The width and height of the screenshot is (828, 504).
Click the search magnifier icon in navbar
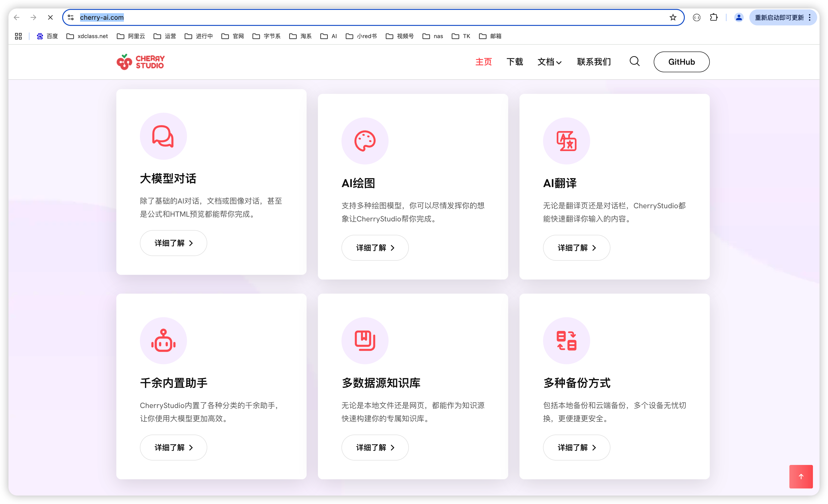(634, 61)
